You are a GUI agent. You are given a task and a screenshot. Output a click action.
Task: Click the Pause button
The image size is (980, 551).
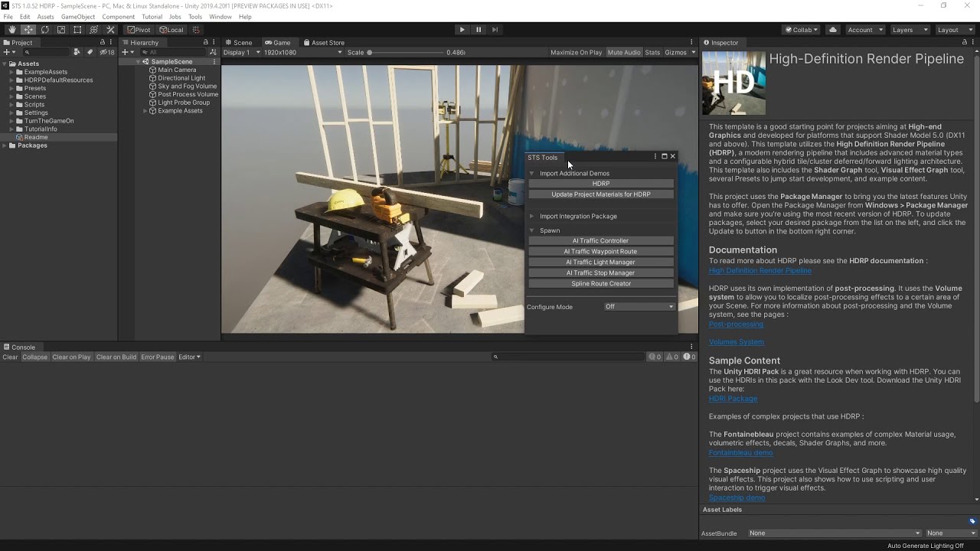[x=479, y=30]
